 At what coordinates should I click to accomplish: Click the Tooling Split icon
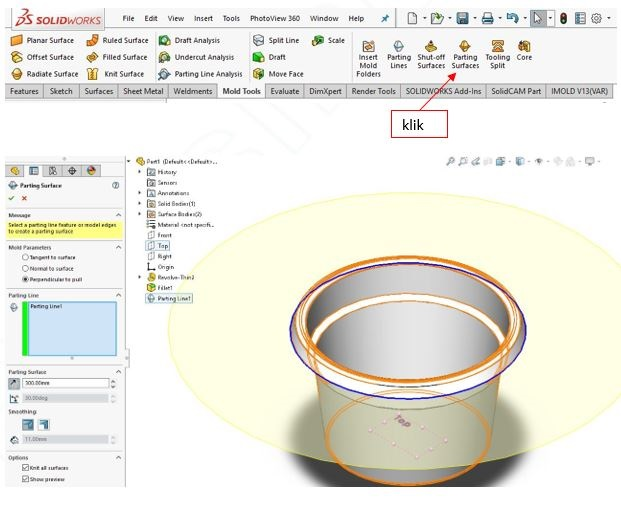(x=497, y=46)
